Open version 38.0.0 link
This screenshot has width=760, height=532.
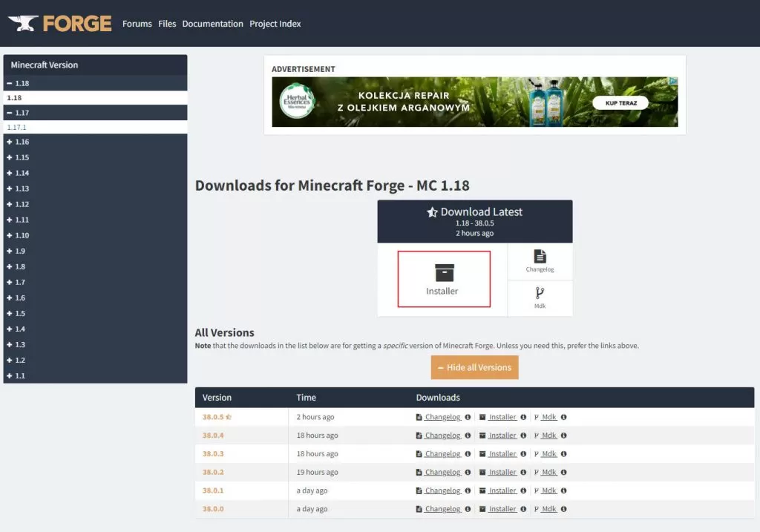coord(213,509)
